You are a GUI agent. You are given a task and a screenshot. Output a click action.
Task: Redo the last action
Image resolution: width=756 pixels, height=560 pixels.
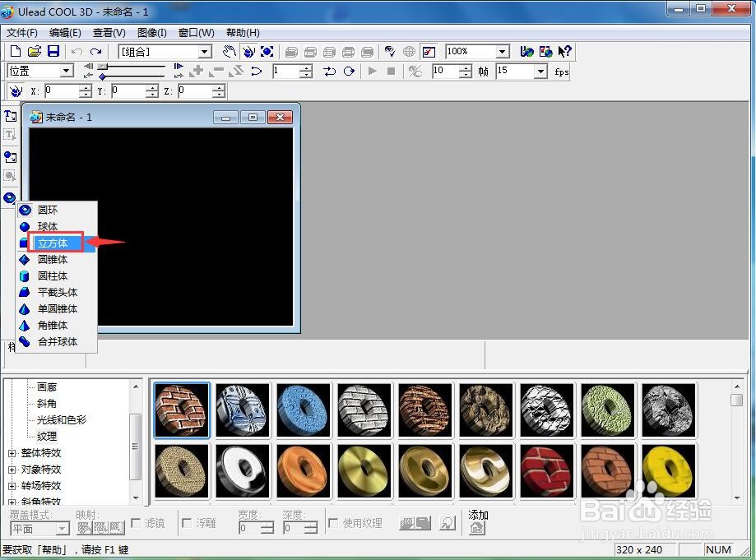point(95,51)
